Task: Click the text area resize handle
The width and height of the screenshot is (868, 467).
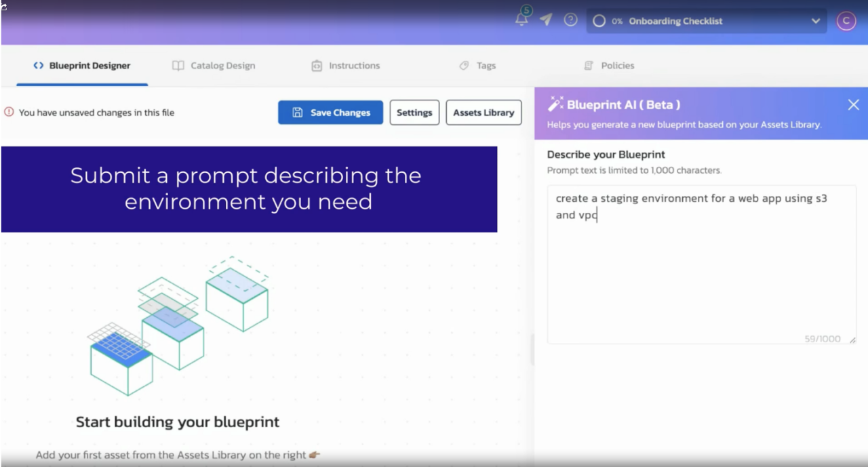Action: [852, 340]
